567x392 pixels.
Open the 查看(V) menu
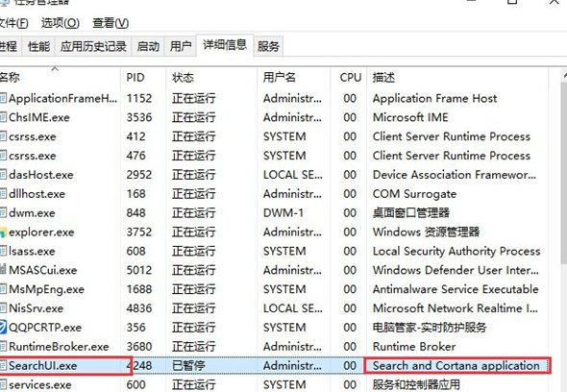tap(111, 23)
